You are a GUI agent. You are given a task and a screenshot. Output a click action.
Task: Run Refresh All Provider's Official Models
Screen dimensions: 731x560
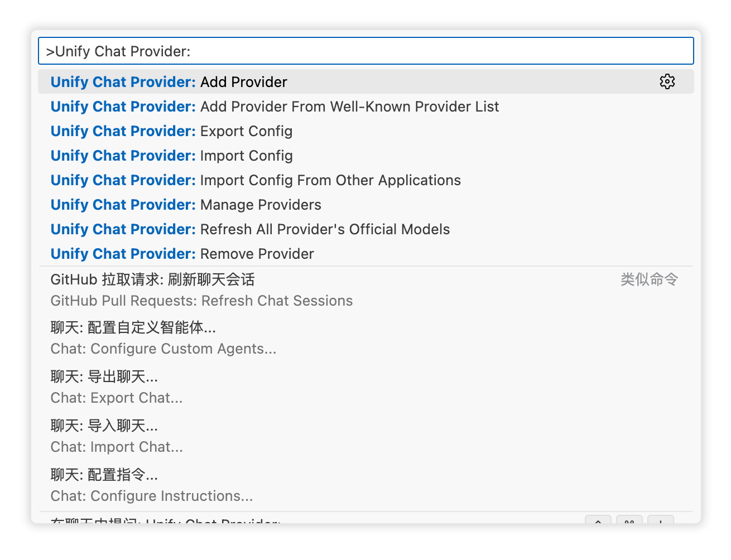(366, 229)
